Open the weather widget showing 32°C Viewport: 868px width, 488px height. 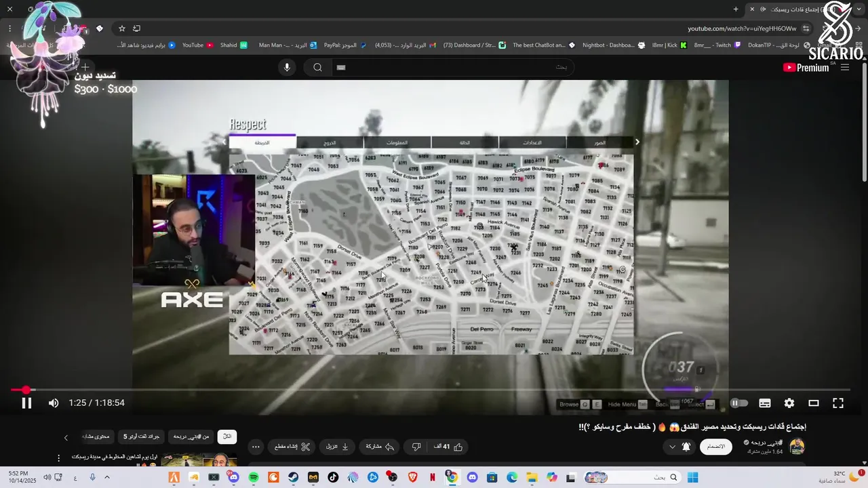[x=841, y=477]
